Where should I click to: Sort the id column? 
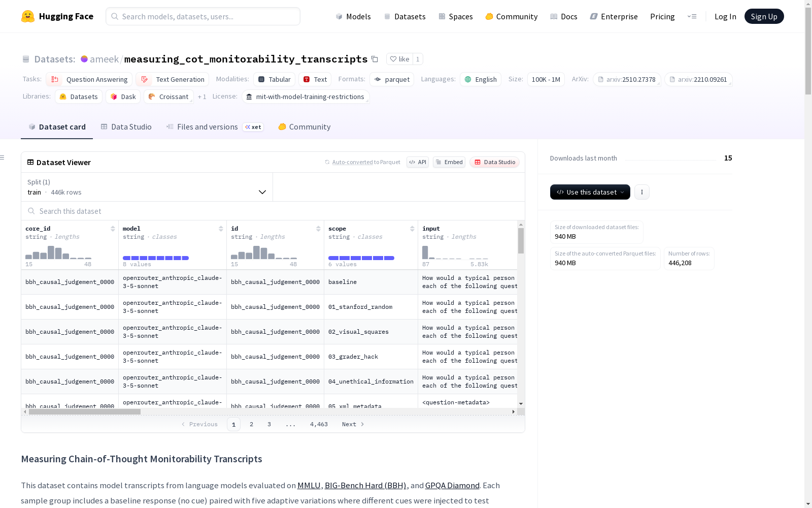tap(318, 229)
